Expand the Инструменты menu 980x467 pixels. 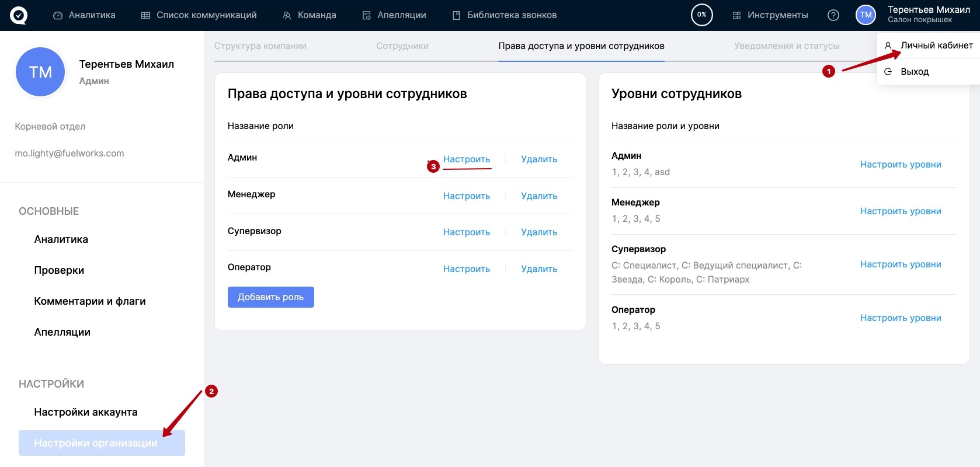coord(770,15)
